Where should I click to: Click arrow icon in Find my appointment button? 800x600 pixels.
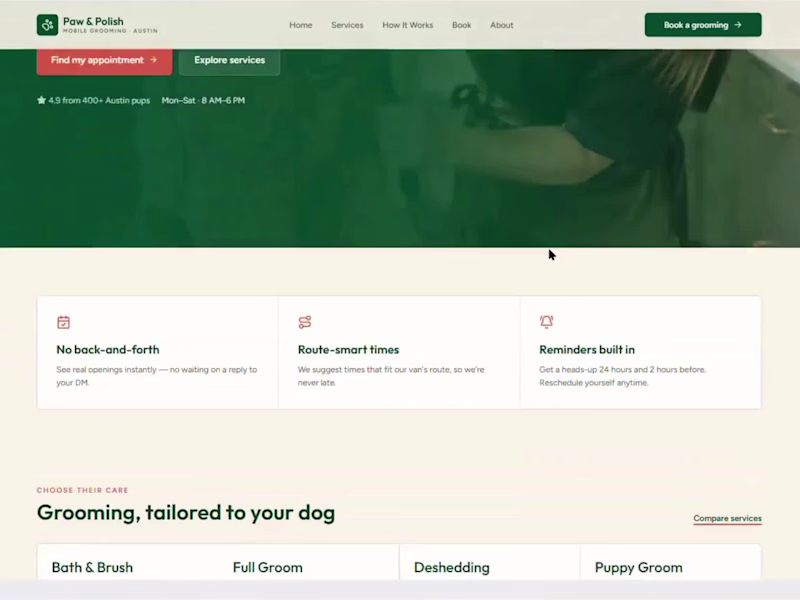point(153,60)
